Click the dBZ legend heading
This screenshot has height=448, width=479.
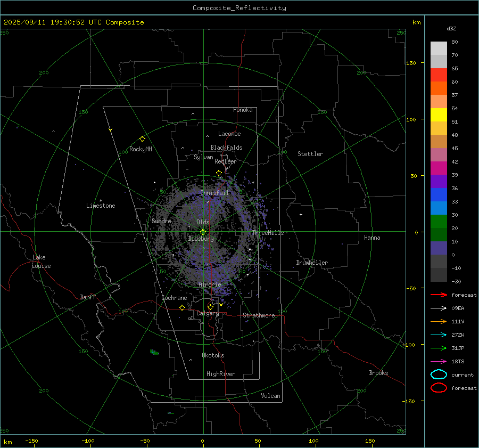click(451, 29)
